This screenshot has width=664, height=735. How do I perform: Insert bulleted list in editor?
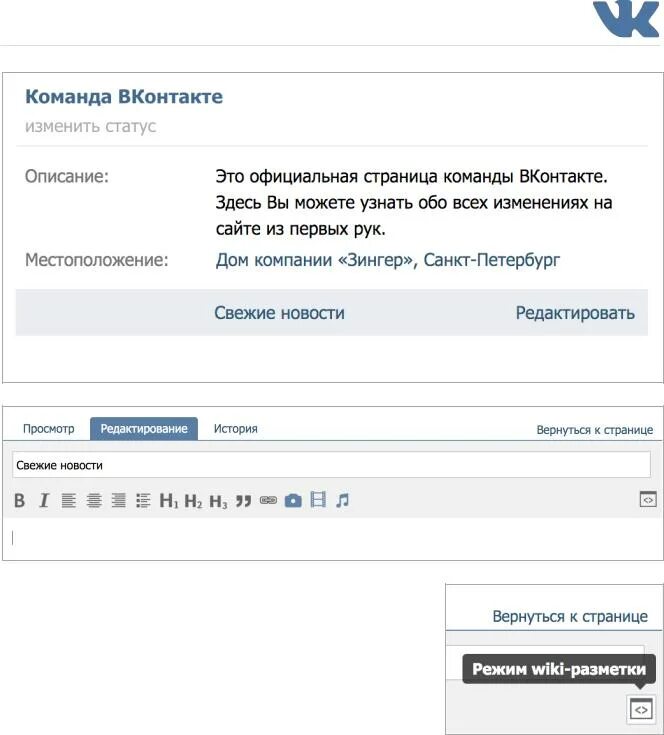(143, 500)
